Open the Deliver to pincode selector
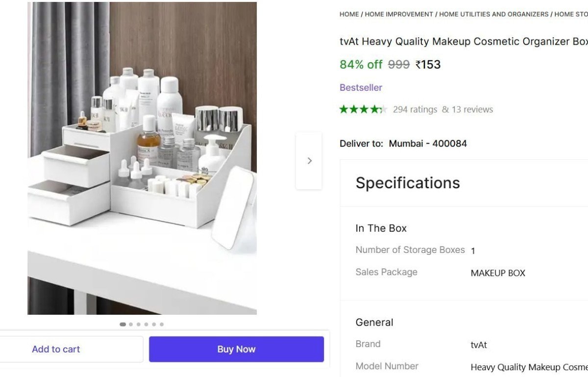Image resolution: width=588 pixels, height=377 pixels. click(x=428, y=143)
